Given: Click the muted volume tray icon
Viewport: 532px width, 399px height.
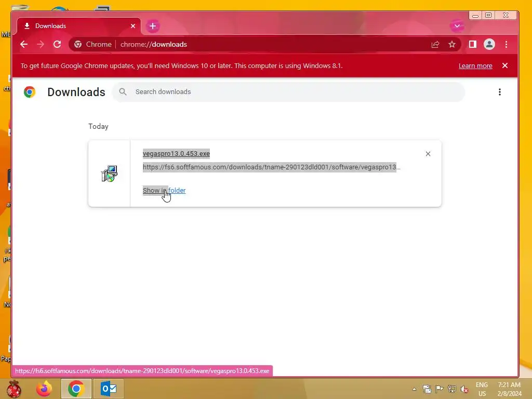Looking at the screenshot, I should coord(464,389).
